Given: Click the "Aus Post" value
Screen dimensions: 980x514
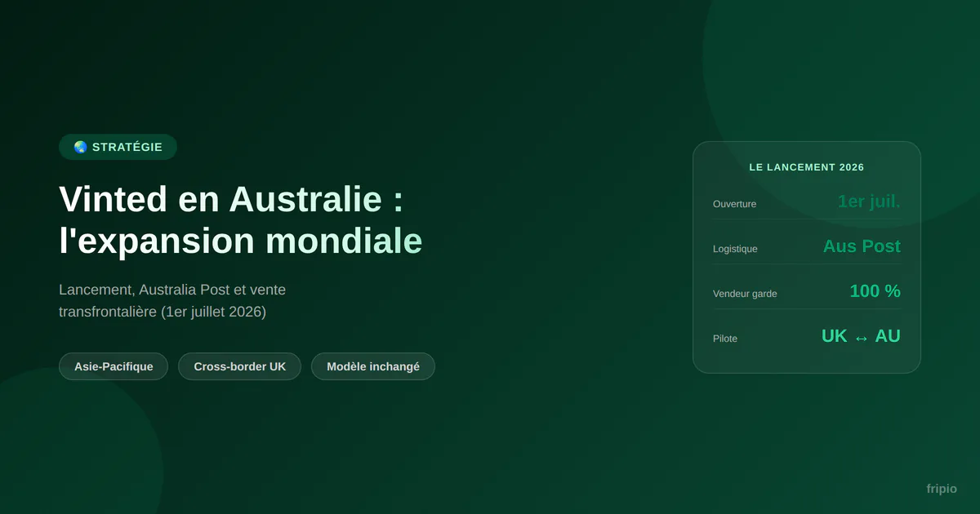Looking at the screenshot, I should click(862, 246).
